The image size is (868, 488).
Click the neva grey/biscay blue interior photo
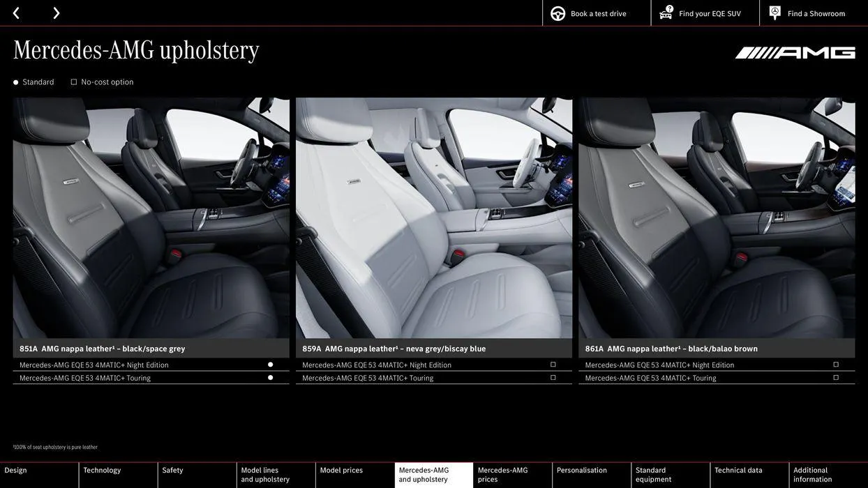434,218
